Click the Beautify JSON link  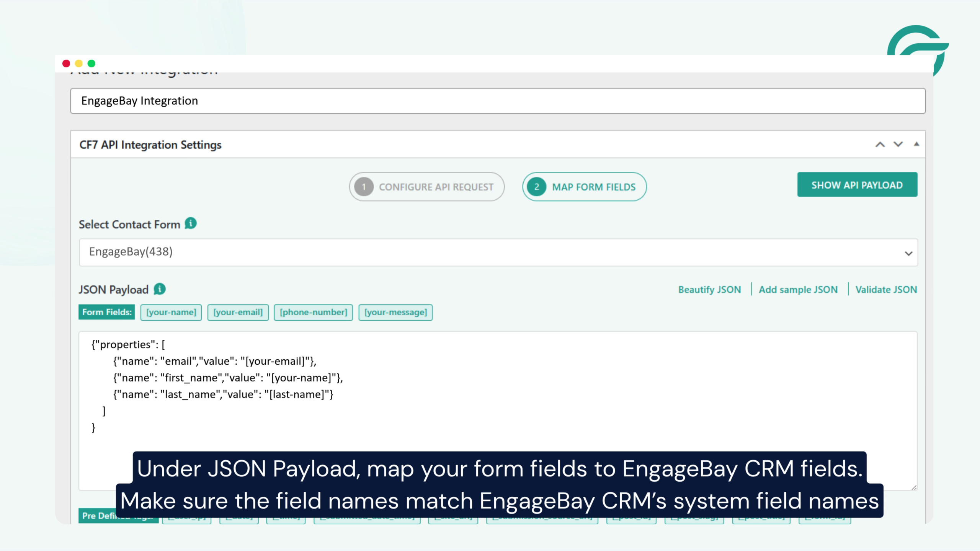pyautogui.click(x=709, y=290)
